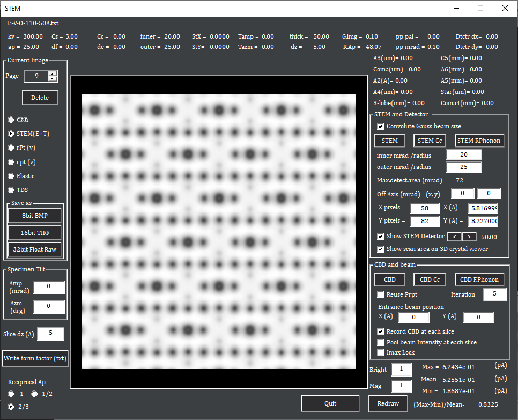
Task: Select the STEM(E+T) radio option
Action: [x=11, y=134]
